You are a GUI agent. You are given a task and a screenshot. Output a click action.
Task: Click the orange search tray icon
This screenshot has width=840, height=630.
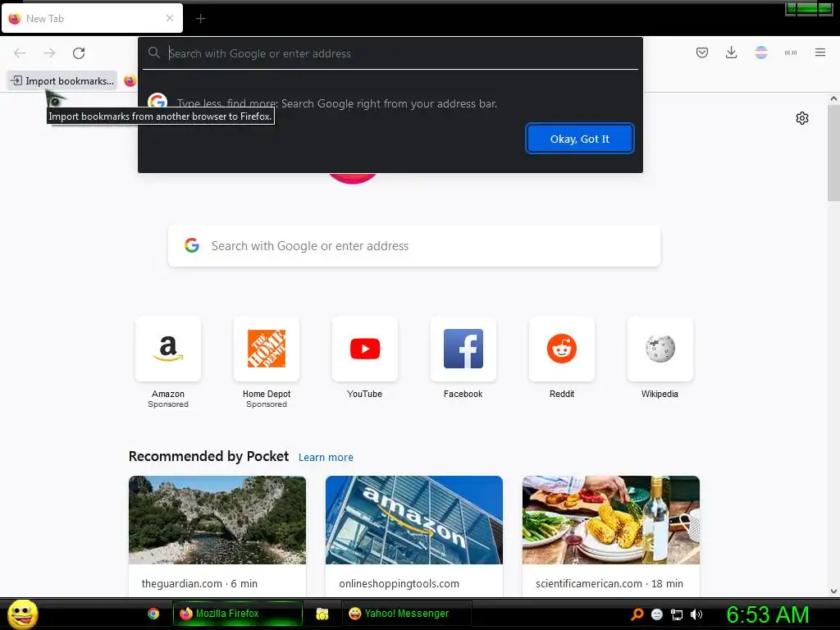637,614
